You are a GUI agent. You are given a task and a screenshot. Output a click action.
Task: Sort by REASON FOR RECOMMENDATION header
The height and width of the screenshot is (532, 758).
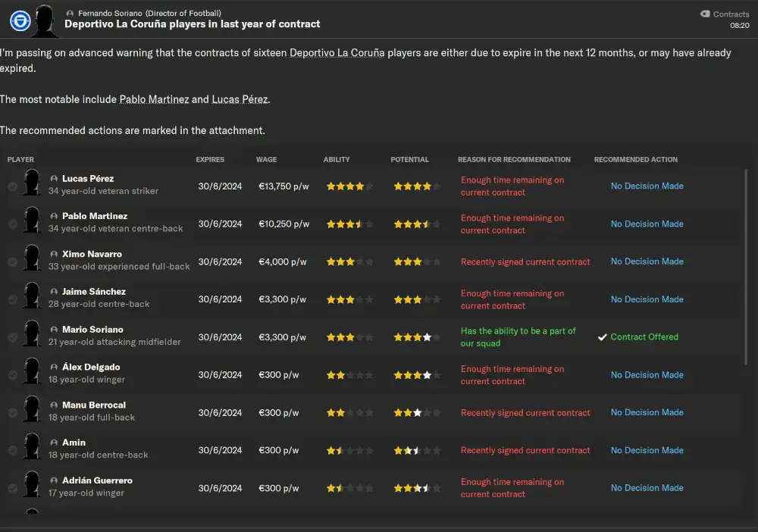point(514,159)
